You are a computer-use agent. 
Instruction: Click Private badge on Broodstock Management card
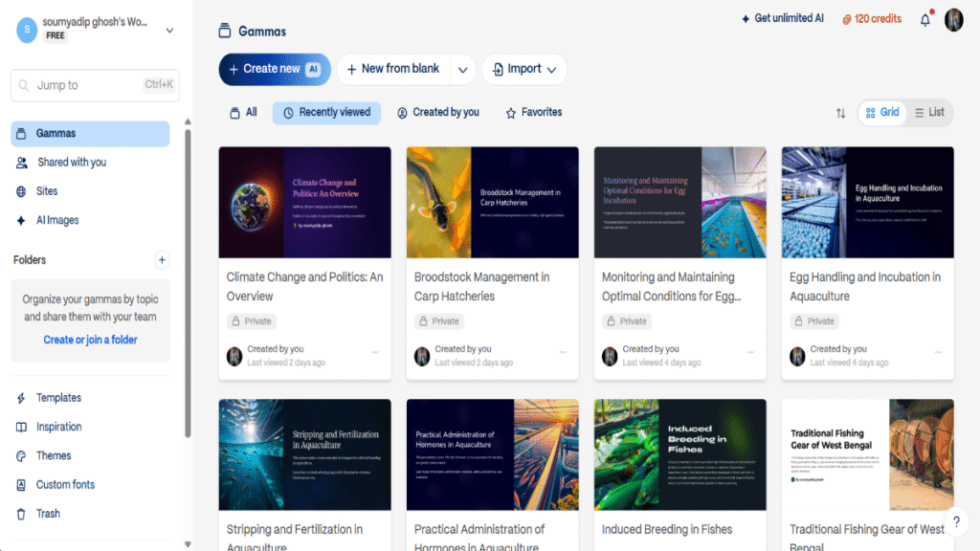point(438,321)
